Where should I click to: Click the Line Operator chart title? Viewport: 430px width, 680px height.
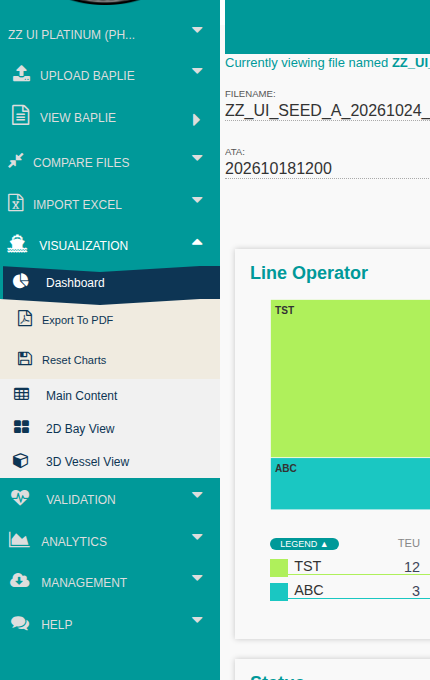coord(309,273)
